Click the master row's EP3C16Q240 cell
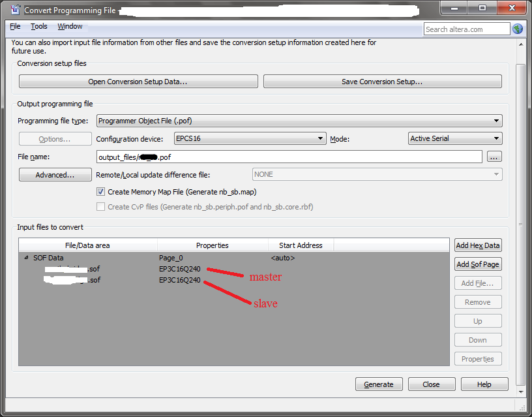The width and height of the screenshot is (532, 417). 180,269
